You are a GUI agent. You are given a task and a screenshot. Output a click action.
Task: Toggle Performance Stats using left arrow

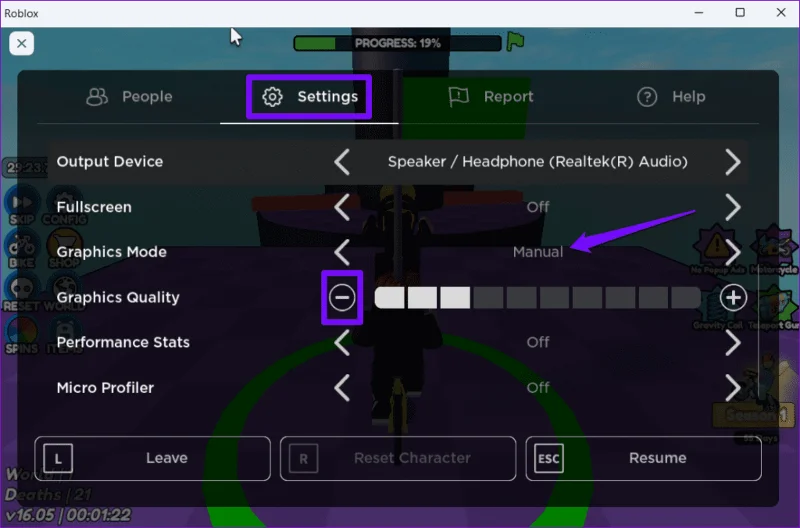point(342,342)
